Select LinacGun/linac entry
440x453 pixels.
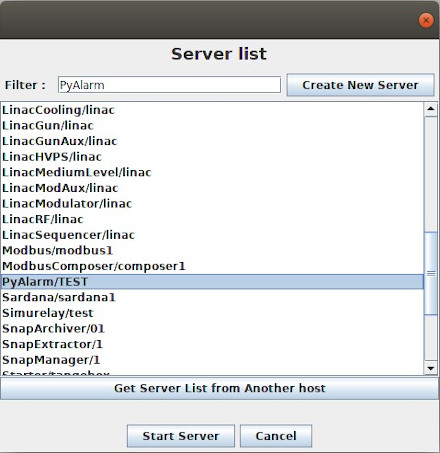(x=212, y=126)
